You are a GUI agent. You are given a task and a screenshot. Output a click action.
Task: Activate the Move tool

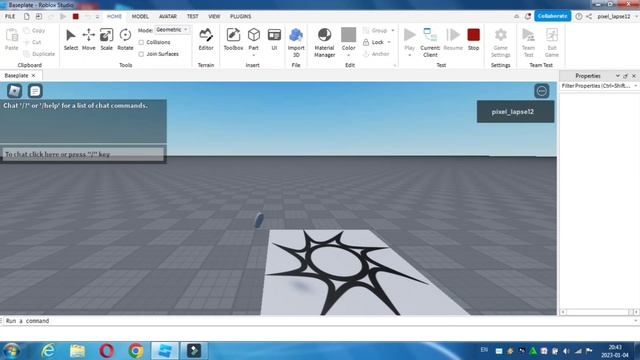pyautogui.click(x=89, y=39)
